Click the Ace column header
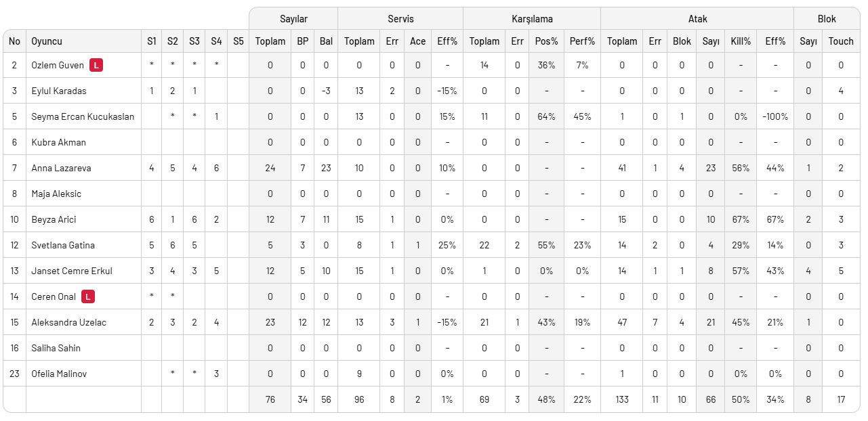The image size is (868, 421). [x=418, y=41]
